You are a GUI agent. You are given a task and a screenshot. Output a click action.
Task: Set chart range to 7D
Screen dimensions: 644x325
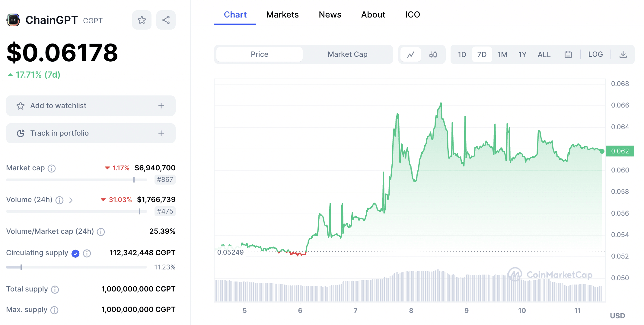click(482, 55)
